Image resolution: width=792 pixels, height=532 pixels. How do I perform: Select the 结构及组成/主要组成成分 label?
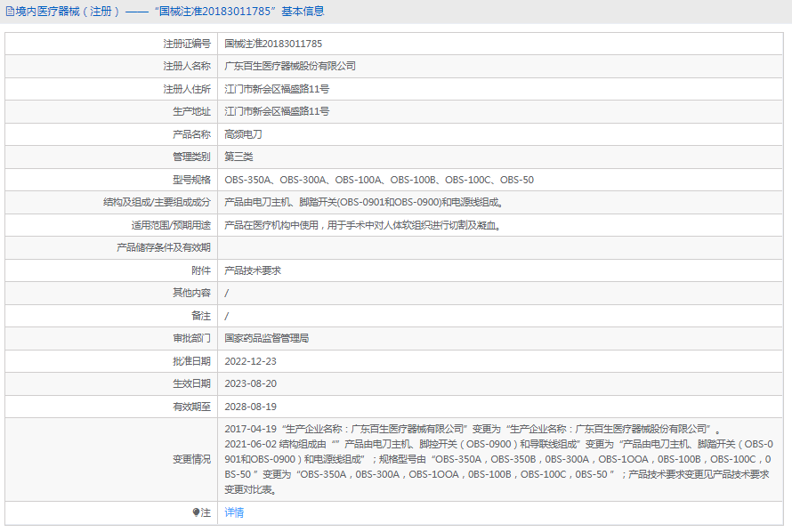(157, 203)
